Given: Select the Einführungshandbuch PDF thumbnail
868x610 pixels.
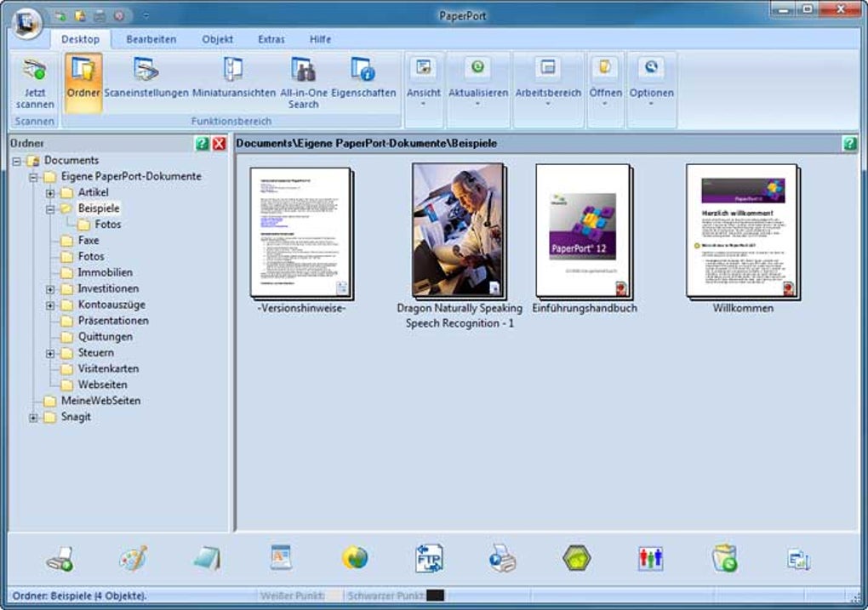Looking at the screenshot, I should click(x=585, y=231).
